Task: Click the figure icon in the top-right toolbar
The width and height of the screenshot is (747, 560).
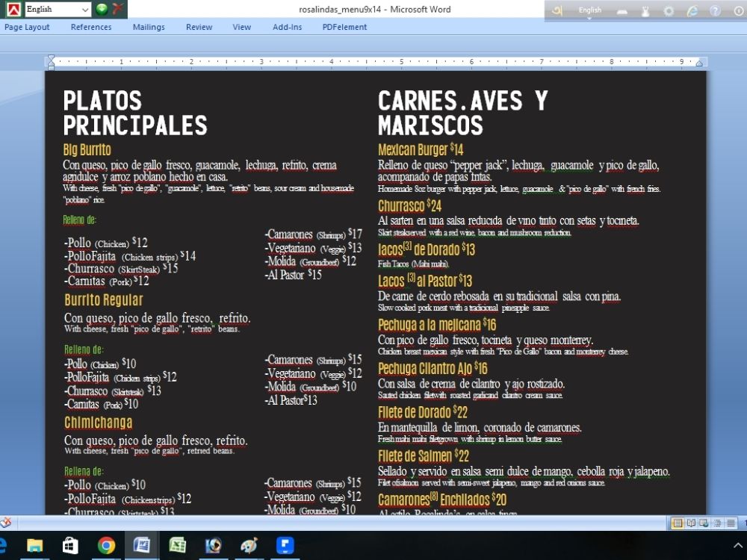Action: (645, 11)
